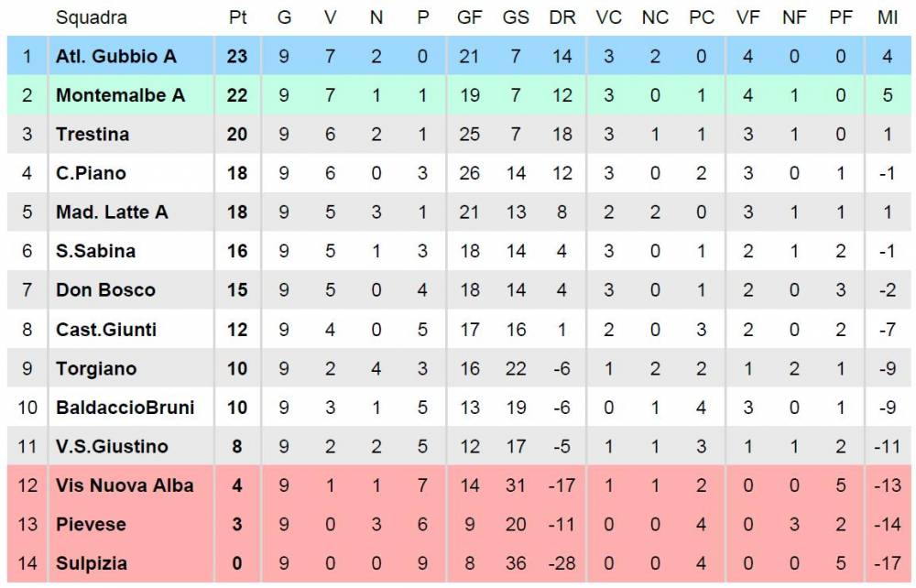This screenshot has width=916, height=588.
Task: Select the Montemalbe A team name
Action: tap(120, 95)
